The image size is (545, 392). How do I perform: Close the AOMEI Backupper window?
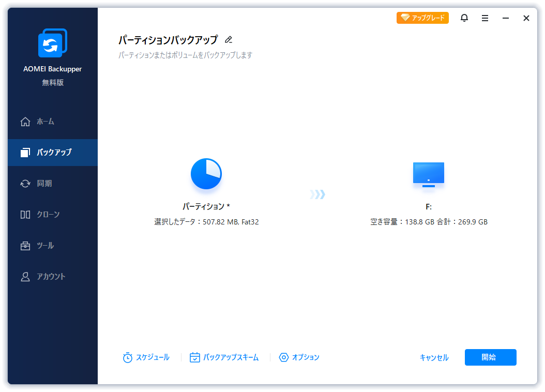pyautogui.click(x=526, y=18)
